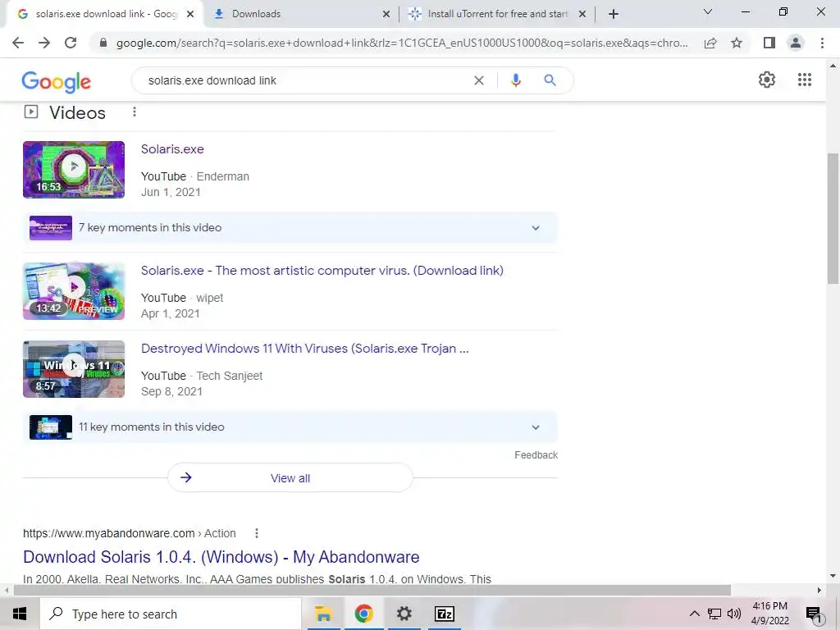Viewport: 840px width, 630px height.
Task: Start voice search with microphone
Action: [x=515, y=80]
